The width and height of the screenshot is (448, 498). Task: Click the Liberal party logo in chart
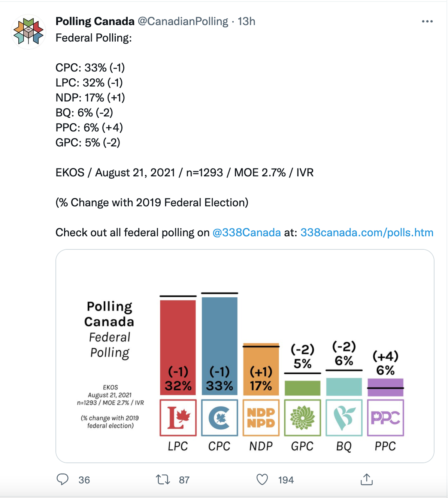(x=178, y=418)
